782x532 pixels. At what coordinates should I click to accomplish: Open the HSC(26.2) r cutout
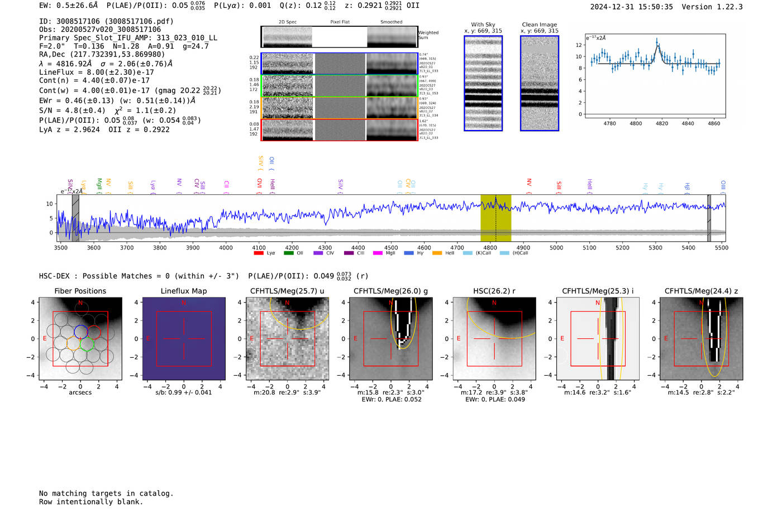tap(494, 338)
